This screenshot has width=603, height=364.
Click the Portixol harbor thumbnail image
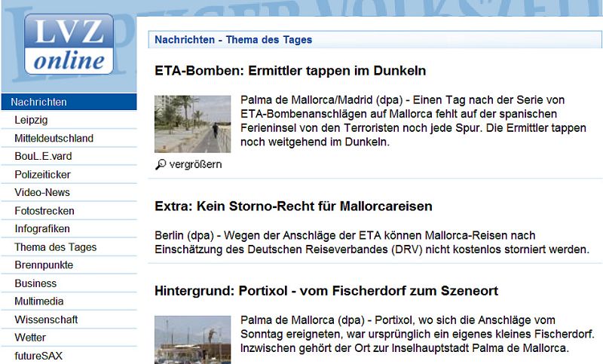coord(192,340)
